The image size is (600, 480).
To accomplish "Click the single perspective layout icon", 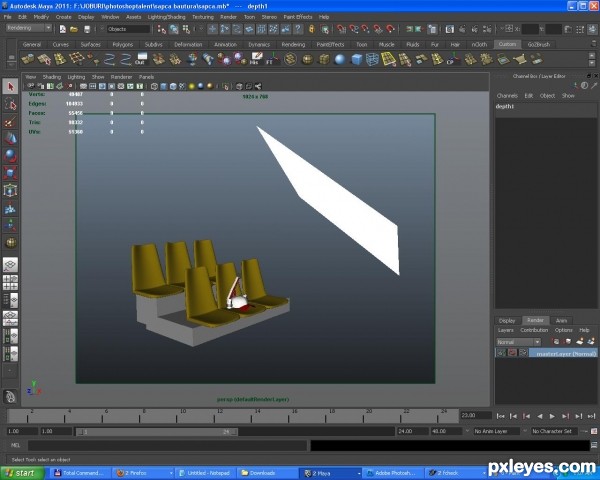I will (10, 264).
